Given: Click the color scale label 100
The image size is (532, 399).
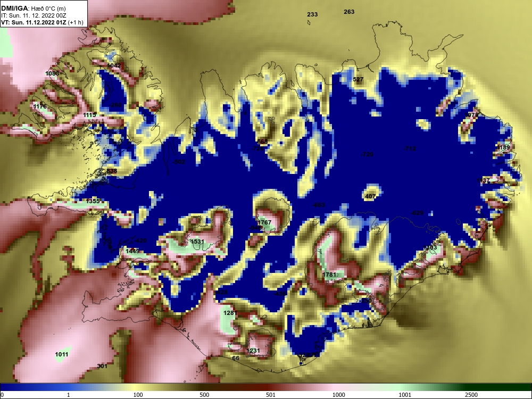Looking at the screenshot, I should [x=138, y=395].
